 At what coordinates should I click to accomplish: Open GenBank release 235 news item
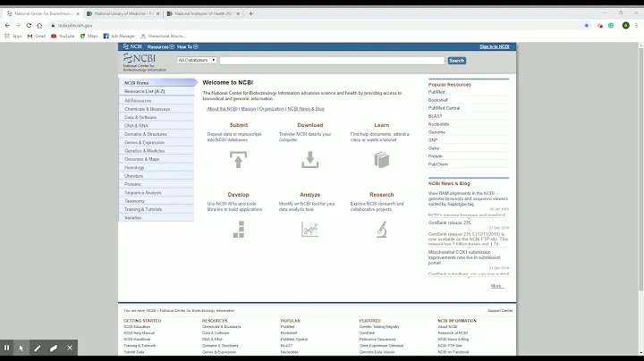pyautogui.click(x=449, y=222)
